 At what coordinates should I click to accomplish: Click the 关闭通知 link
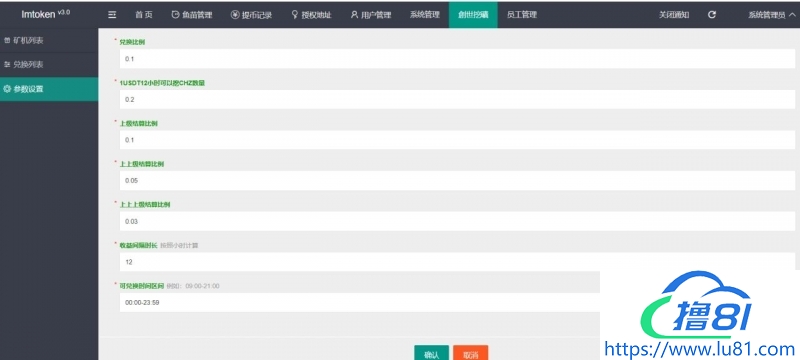click(x=674, y=15)
